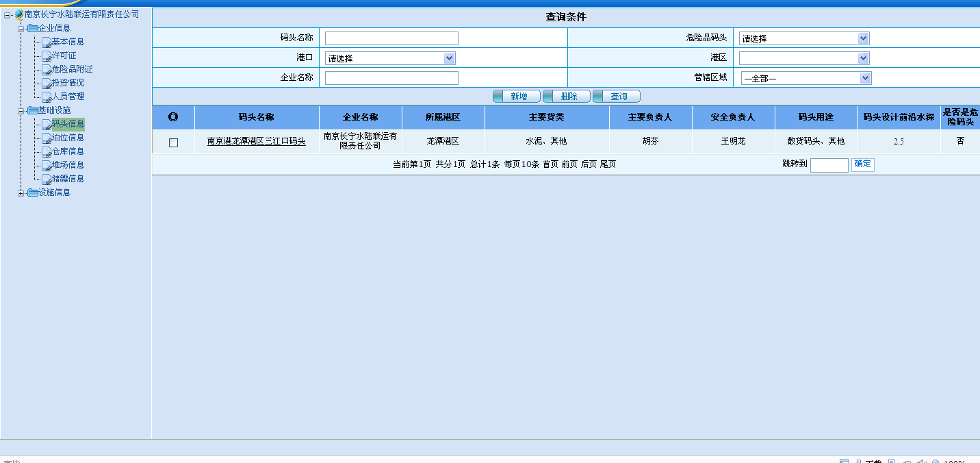Click the folder icon next to 设施信息
Viewport: 980px width, 463px height.
32,193
